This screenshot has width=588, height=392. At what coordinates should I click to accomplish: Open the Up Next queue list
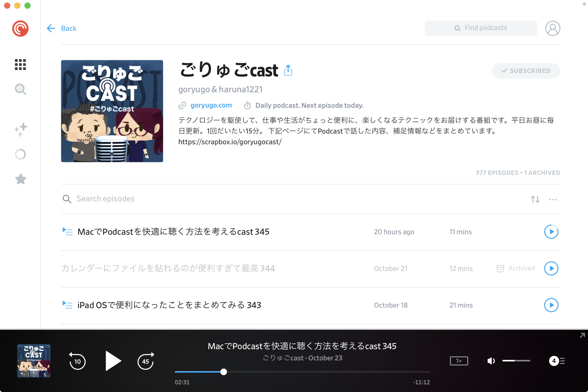coord(557,361)
